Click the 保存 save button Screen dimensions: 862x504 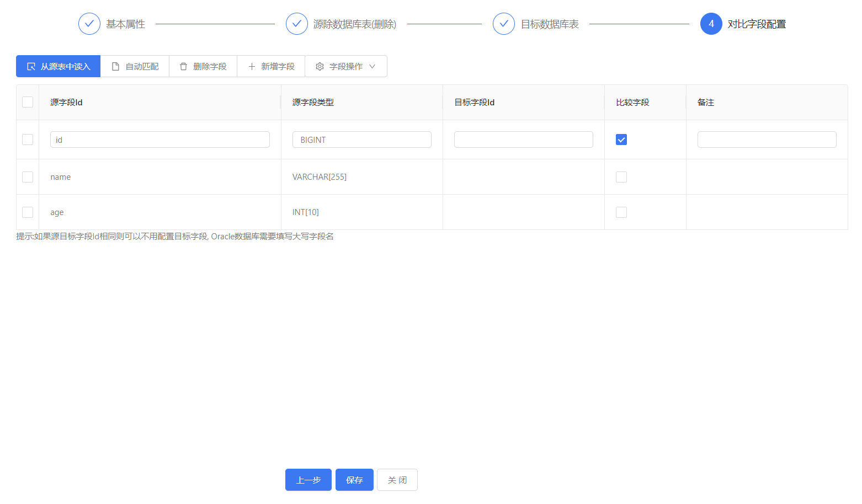point(354,480)
